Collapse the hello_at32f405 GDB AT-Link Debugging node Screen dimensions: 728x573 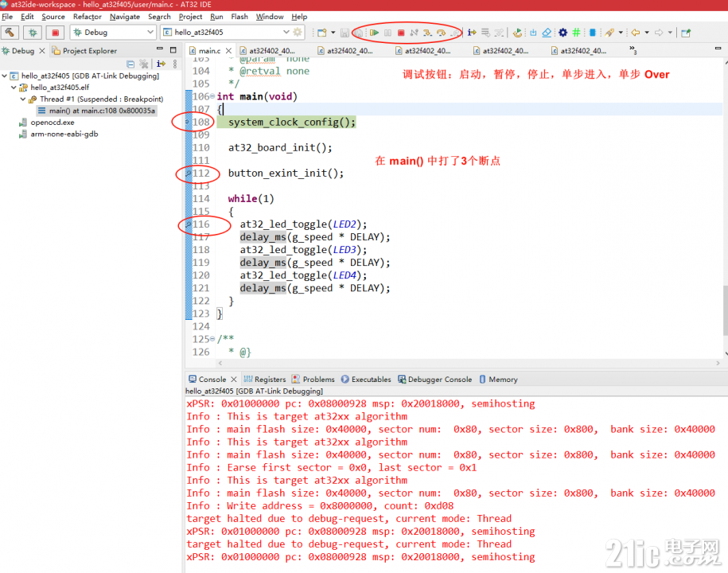tap(5, 76)
